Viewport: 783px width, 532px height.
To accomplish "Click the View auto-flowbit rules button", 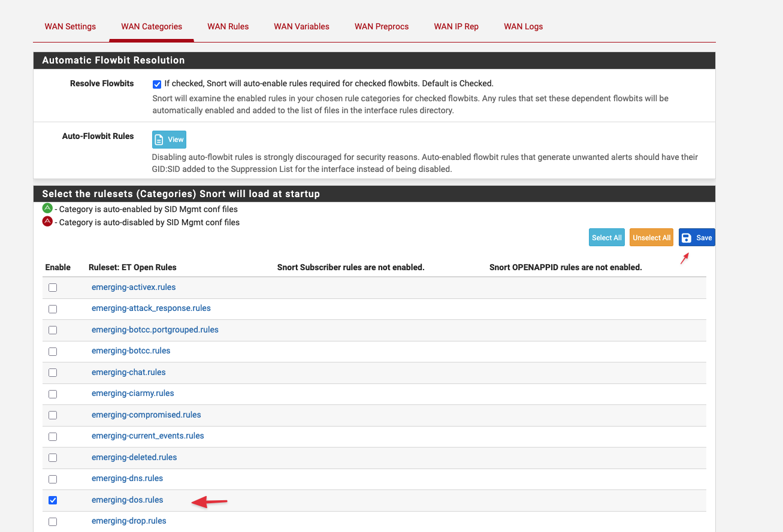I will (x=169, y=140).
